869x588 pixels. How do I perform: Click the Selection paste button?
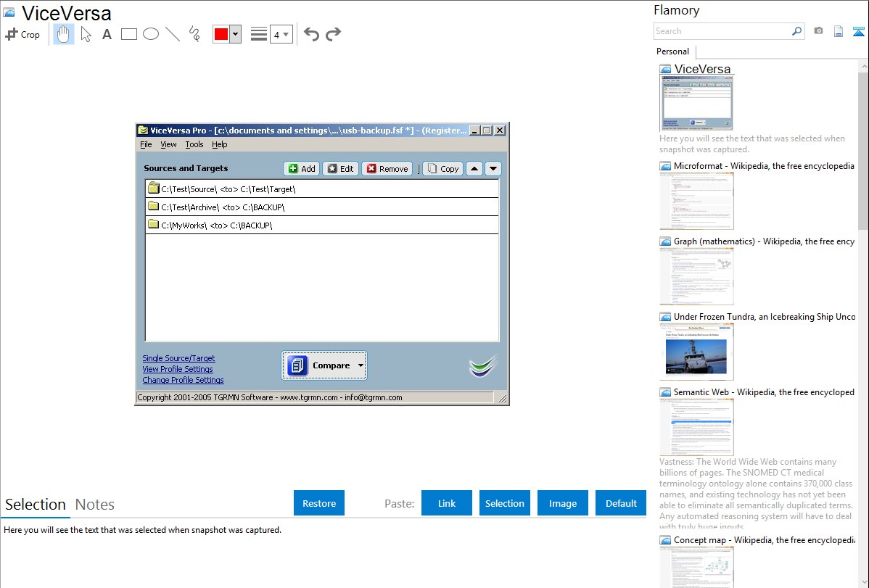tap(505, 503)
